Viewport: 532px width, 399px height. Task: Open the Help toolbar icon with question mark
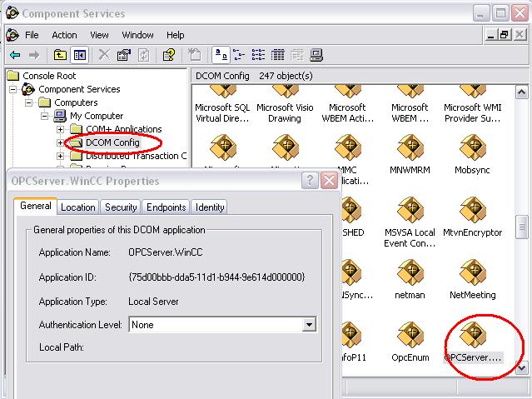click(x=169, y=55)
